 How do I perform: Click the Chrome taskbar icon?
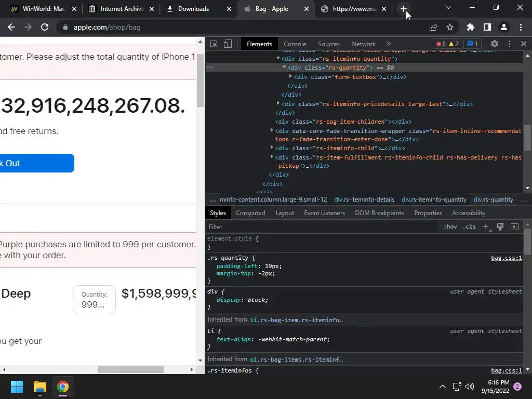(63, 387)
